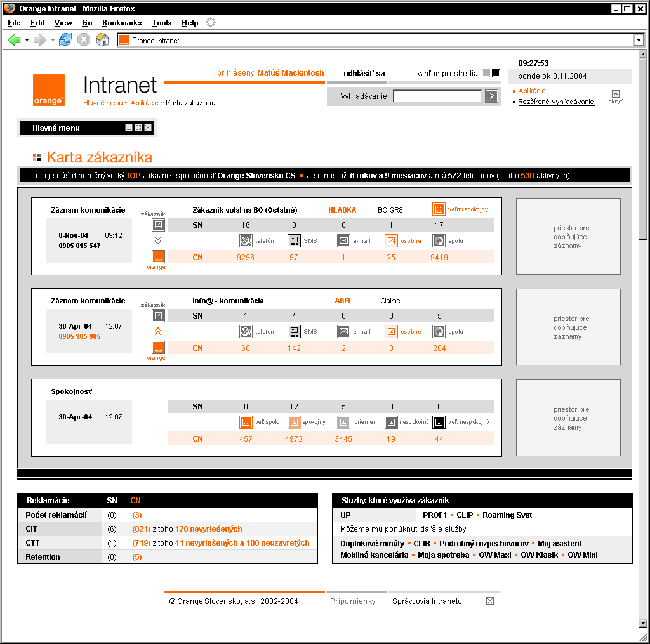Select the black vzhľad prostredia swatch
Viewport: 650px width, 644px height.
496,74
